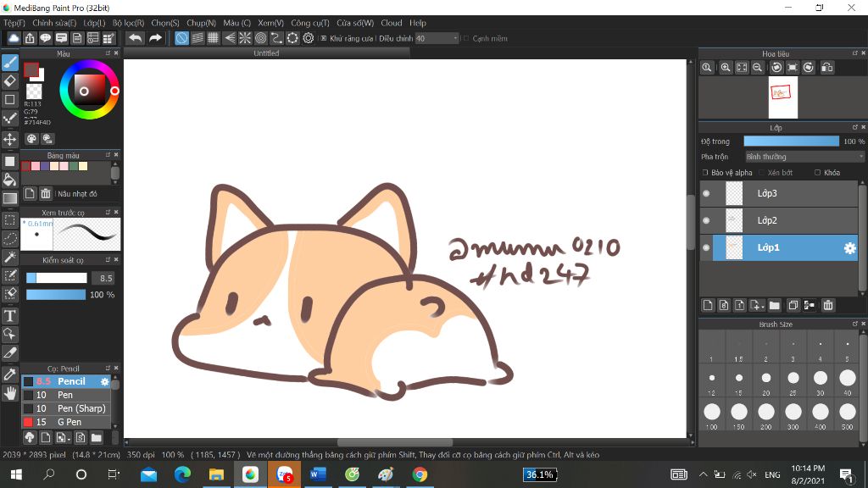Viewport: 868px width, 488px height.
Task: Open the add-layer-type dropdown arrow icon
Action: coord(757,305)
